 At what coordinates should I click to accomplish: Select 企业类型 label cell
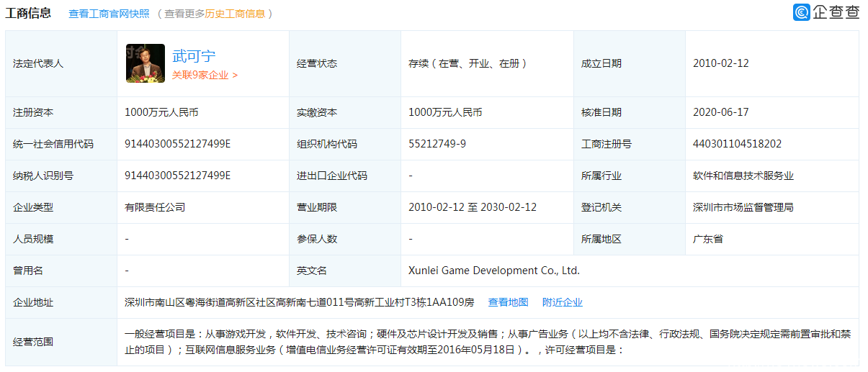tap(61, 207)
